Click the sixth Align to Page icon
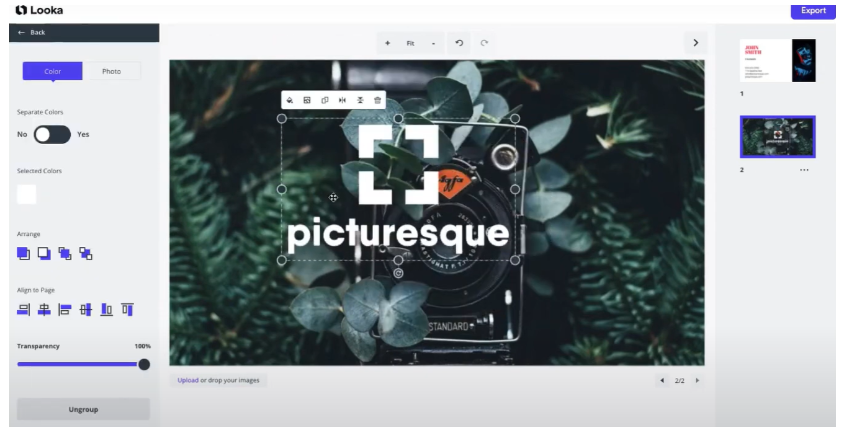 pos(127,310)
